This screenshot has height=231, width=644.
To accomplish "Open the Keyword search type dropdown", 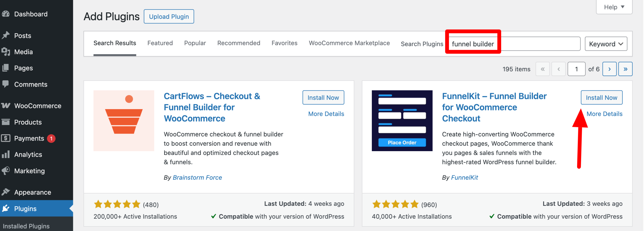I will (606, 44).
